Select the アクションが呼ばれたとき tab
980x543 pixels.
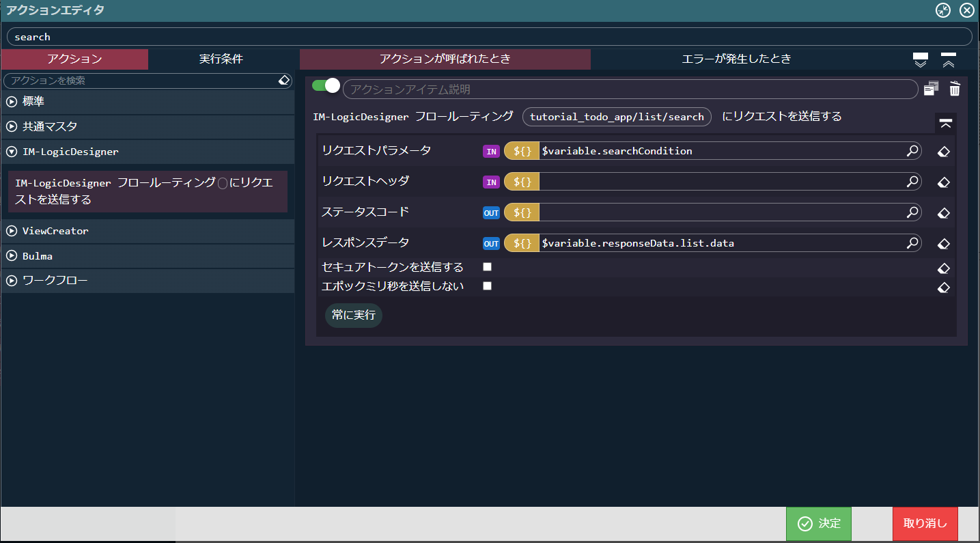coord(445,59)
